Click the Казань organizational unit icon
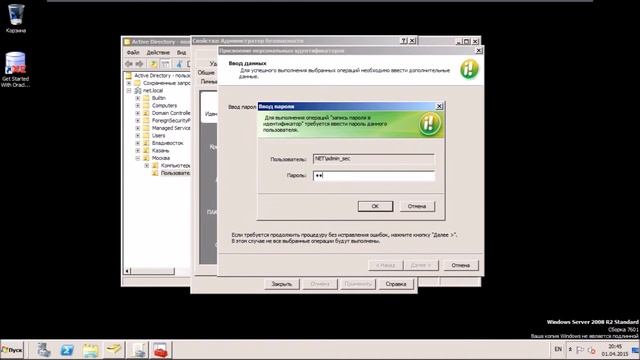Screen dimensions: 640x360 coord(146,151)
